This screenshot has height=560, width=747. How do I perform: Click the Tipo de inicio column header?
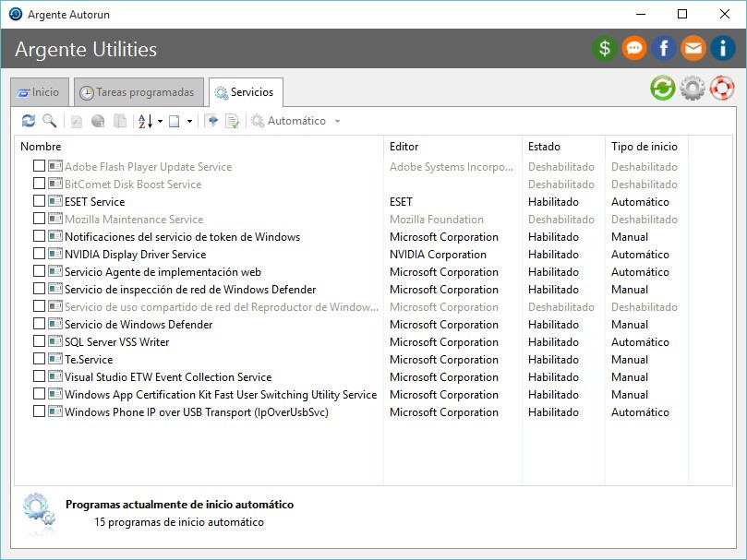coord(645,146)
